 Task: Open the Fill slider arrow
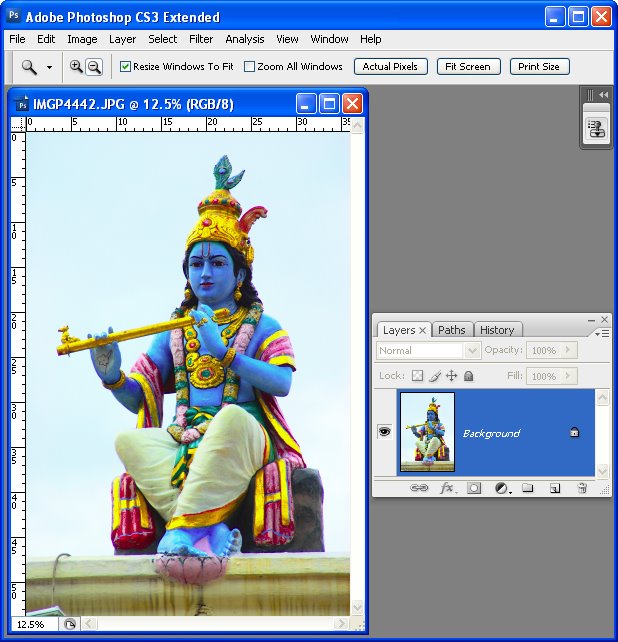coord(568,376)
